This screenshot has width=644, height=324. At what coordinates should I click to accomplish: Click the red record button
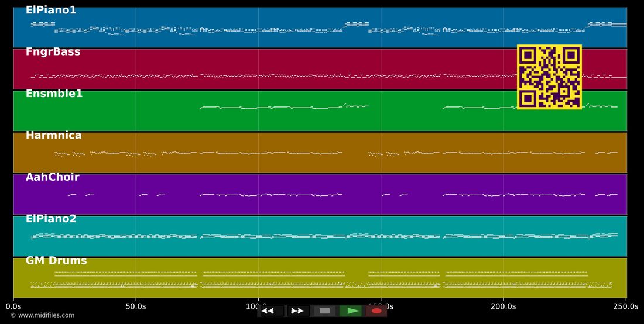pos(376,311)
